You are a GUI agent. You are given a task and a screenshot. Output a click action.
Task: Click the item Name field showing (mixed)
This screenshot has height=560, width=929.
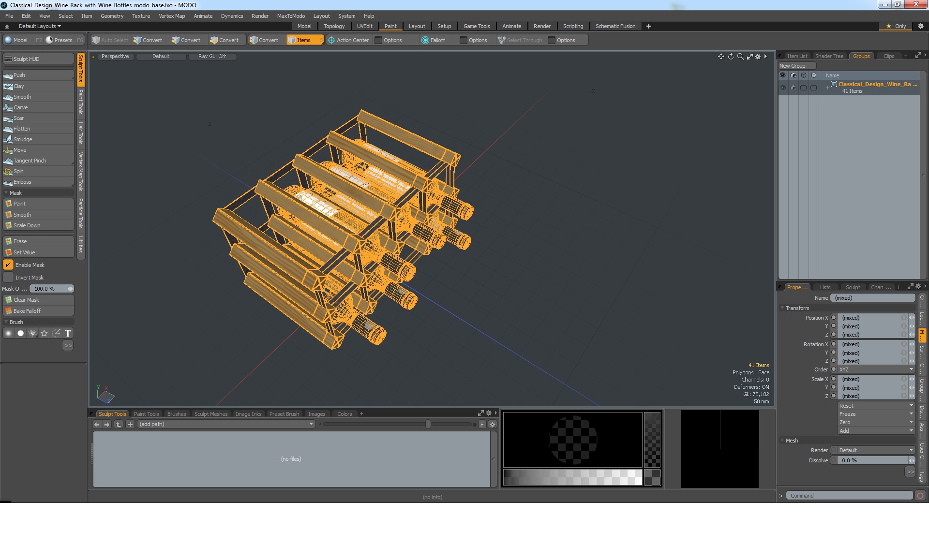click(x=873, y=298)
